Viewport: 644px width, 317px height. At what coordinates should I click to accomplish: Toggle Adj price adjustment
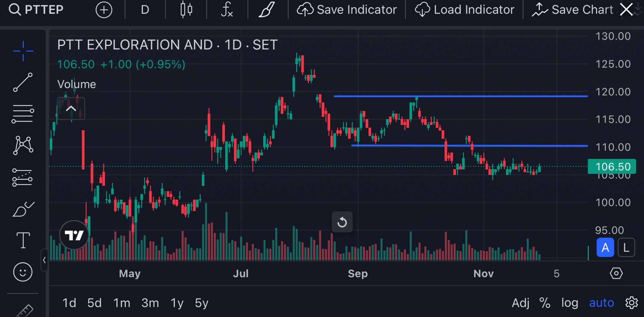click(521, 303)
